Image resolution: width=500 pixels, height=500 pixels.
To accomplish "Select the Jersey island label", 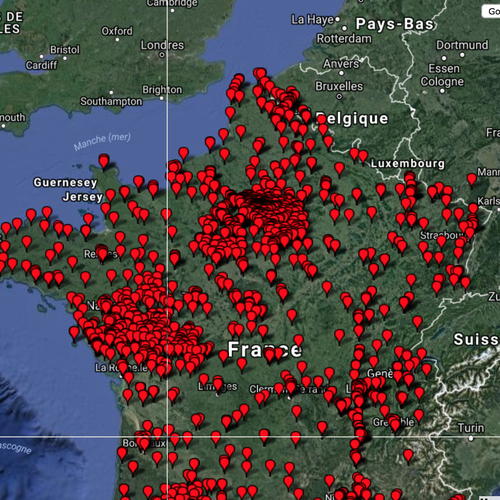I will pos(82,197).
